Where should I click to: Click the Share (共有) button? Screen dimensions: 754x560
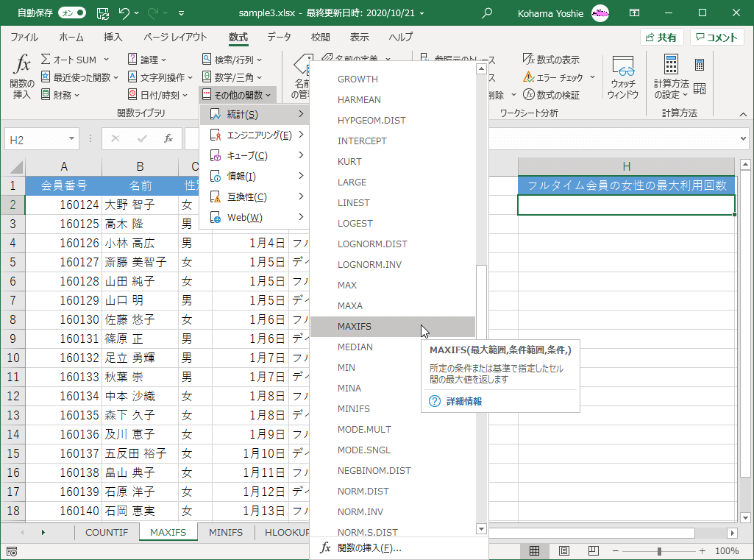coord(661,38)
